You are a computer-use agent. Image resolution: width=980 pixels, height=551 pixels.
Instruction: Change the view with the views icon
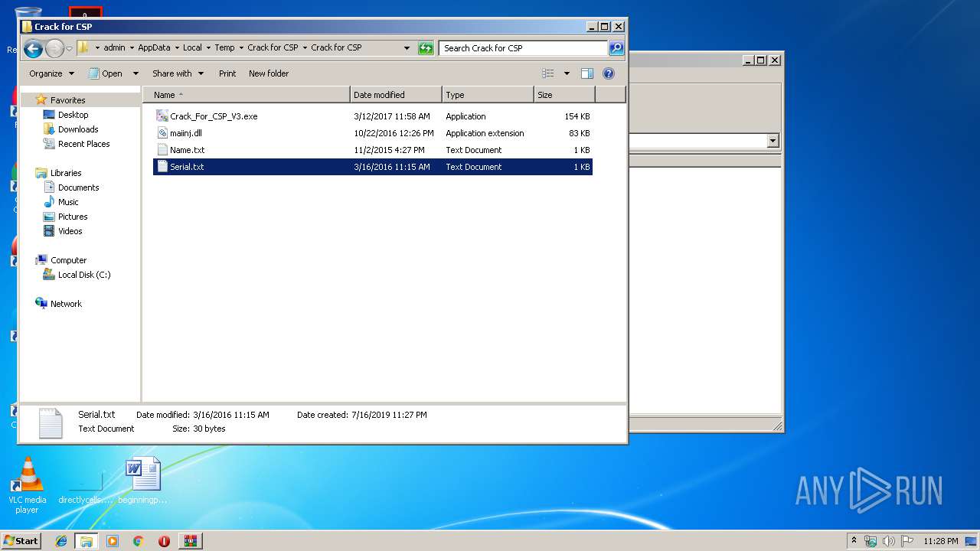(548, 73)
